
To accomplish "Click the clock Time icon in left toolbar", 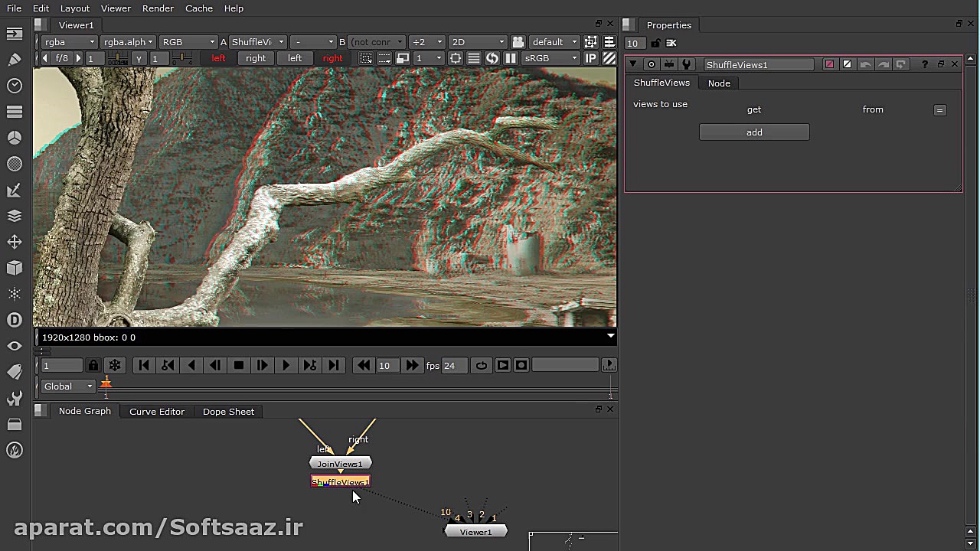I will coord(14,86).
